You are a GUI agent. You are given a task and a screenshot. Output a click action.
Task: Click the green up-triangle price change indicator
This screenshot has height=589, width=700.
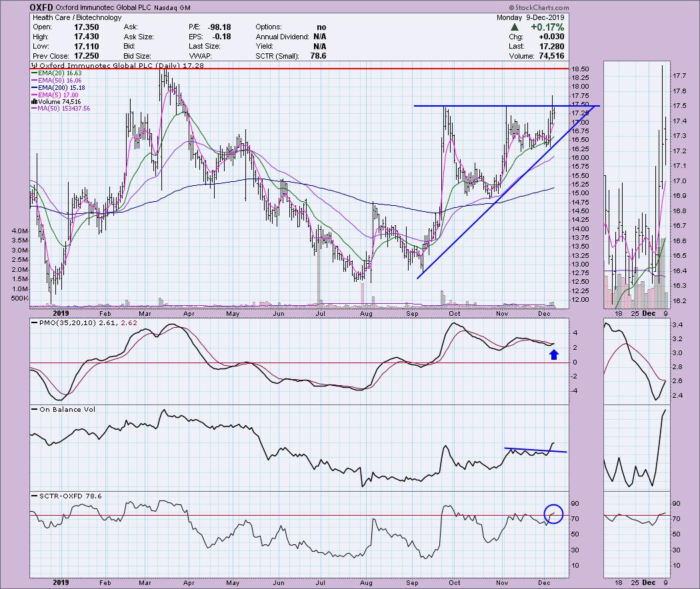click(514, 27)
